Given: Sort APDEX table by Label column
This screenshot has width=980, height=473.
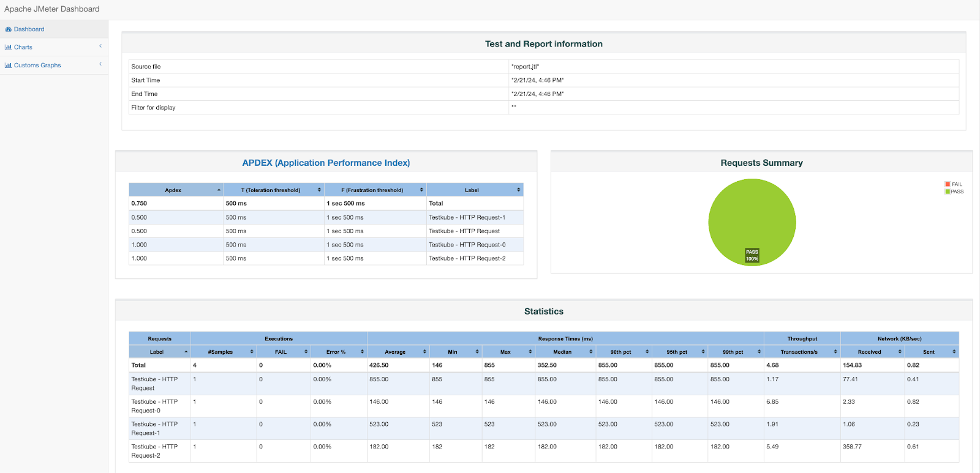Looking at the screenshot, I should [x=518, y=190].
